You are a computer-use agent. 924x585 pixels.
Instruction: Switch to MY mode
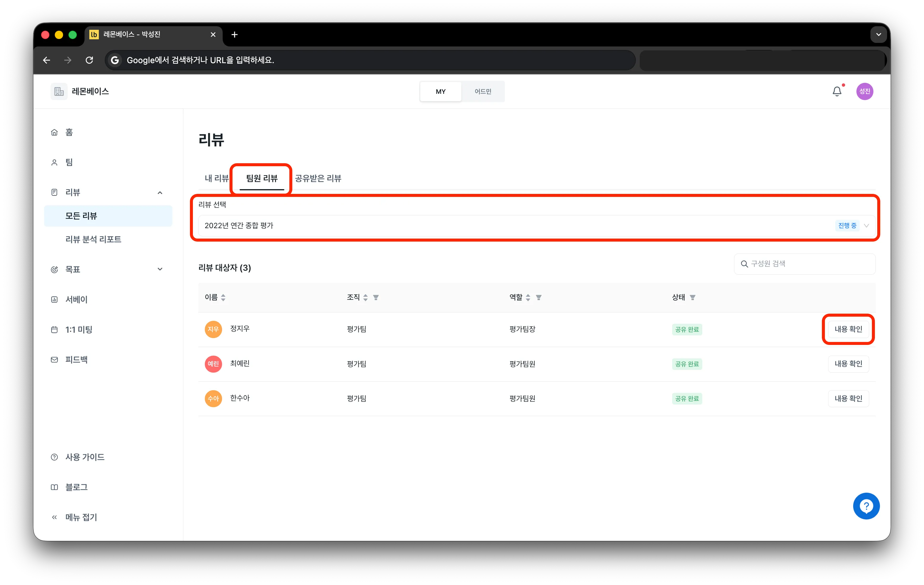coord(441,91)
